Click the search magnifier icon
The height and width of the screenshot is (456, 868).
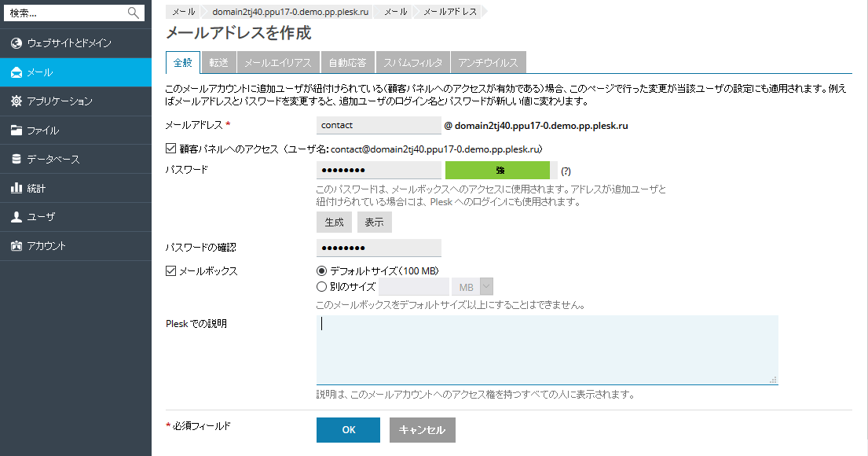[x=133, y=13]
